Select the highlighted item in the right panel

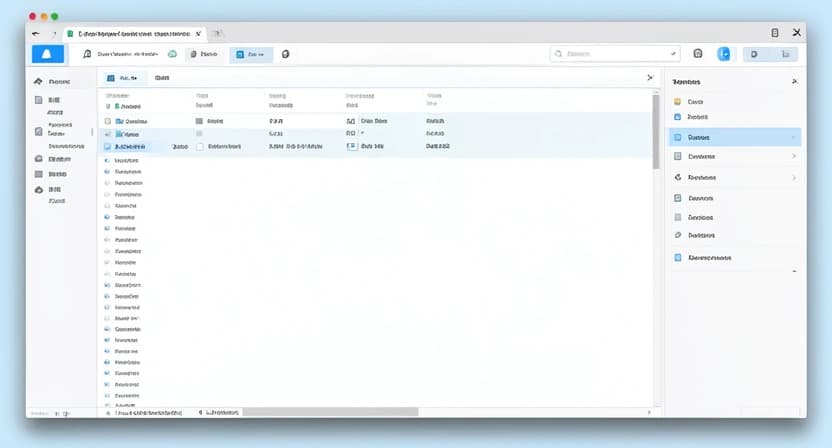734,137
